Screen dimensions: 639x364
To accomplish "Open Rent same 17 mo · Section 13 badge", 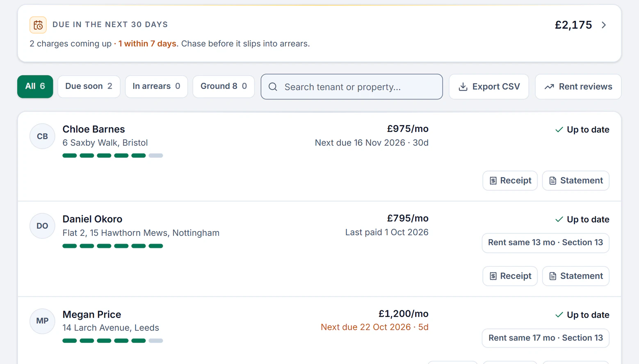I will click(x=545, y=338).
